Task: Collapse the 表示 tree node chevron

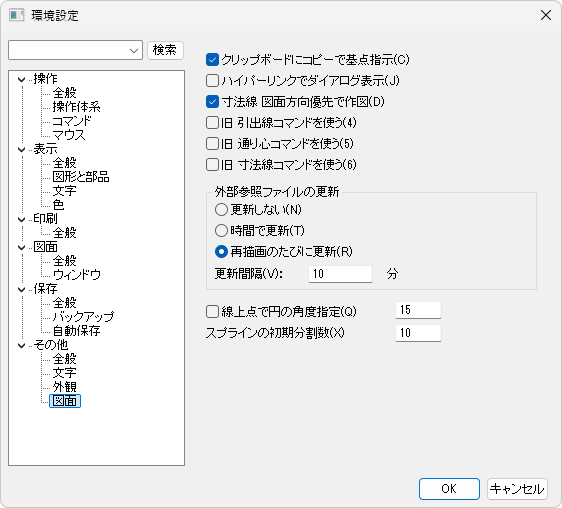Action: 22,149
